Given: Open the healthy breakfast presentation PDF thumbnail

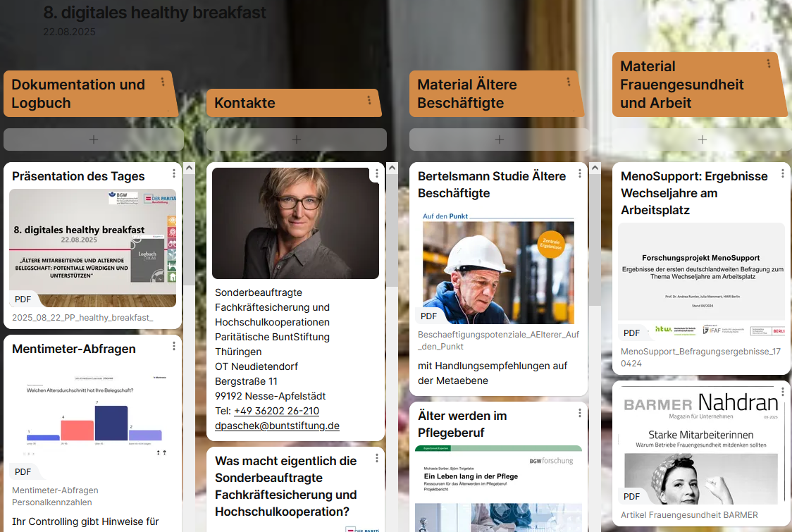Looking at the screenshot, I should tap(93, 247).
